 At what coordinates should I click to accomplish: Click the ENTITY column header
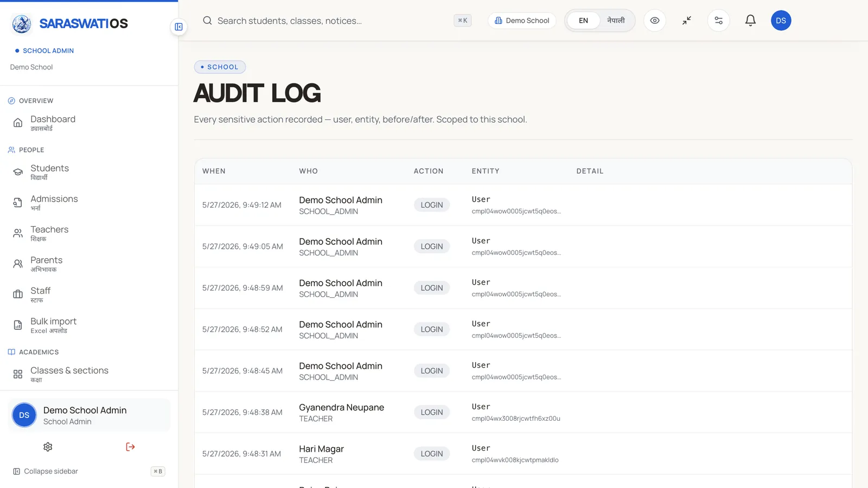[x=486, y=171]
